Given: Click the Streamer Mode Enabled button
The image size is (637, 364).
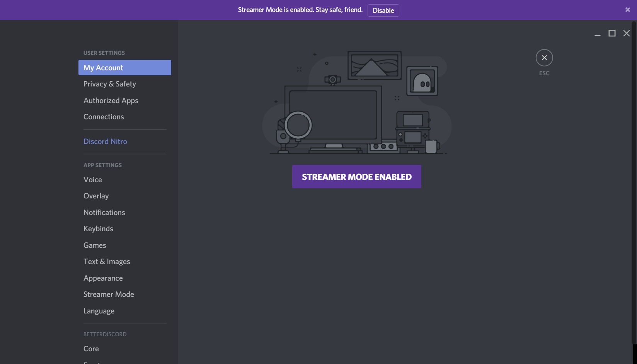Looking at the screenshot, I should pyautogui.click(x=356, y=177).
